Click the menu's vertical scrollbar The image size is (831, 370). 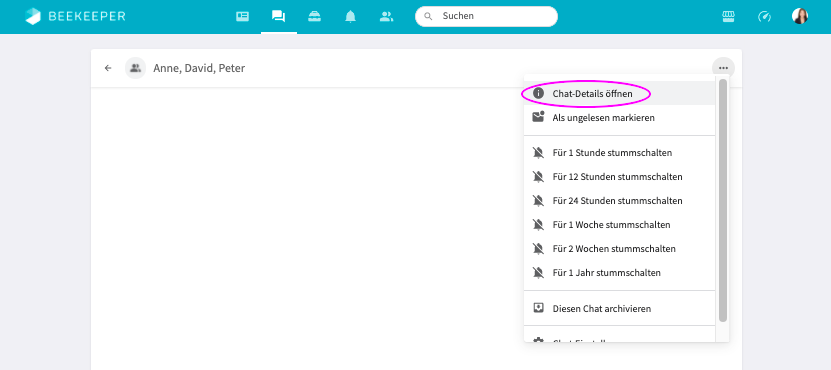click(723, 200)
